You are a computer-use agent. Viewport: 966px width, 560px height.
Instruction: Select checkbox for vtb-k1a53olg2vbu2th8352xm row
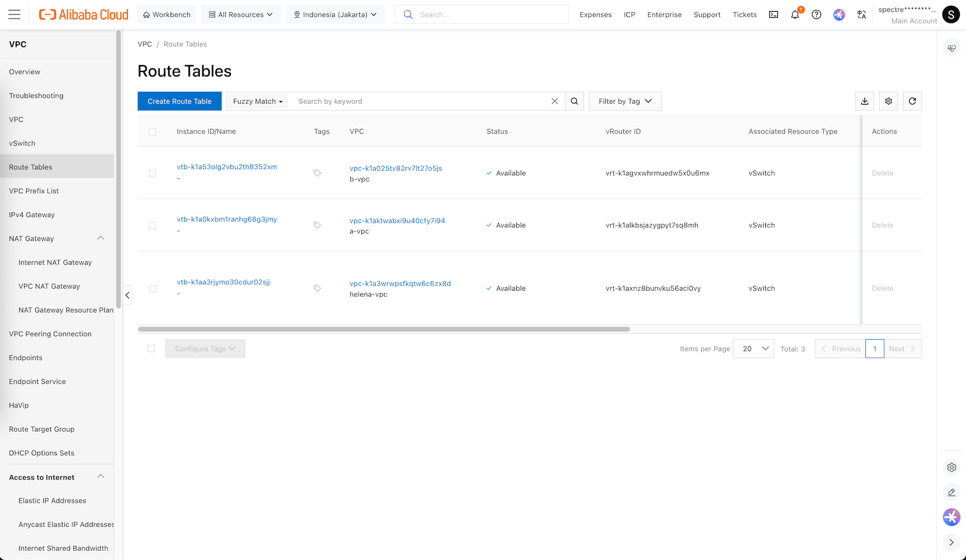tap(152, 173)
